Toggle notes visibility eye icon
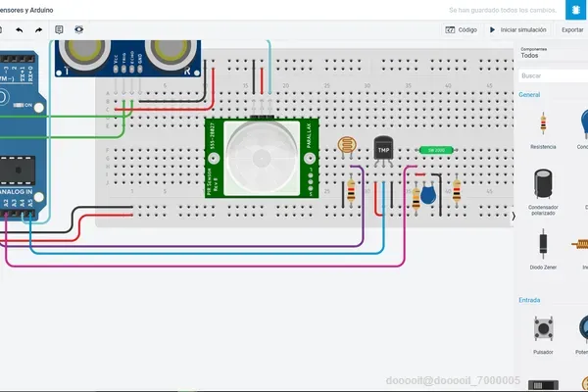The width and height of the screenshot is (588, 392). point(78,29)
